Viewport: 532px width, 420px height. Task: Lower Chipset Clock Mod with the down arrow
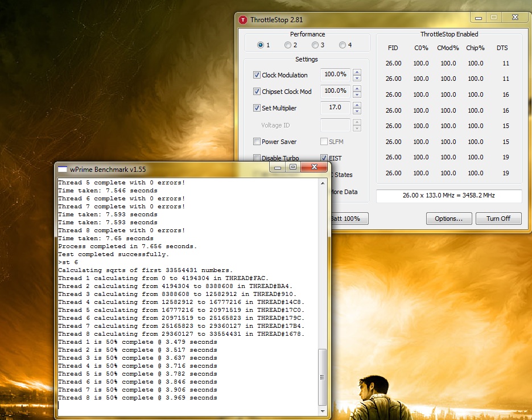pos(357,94)
